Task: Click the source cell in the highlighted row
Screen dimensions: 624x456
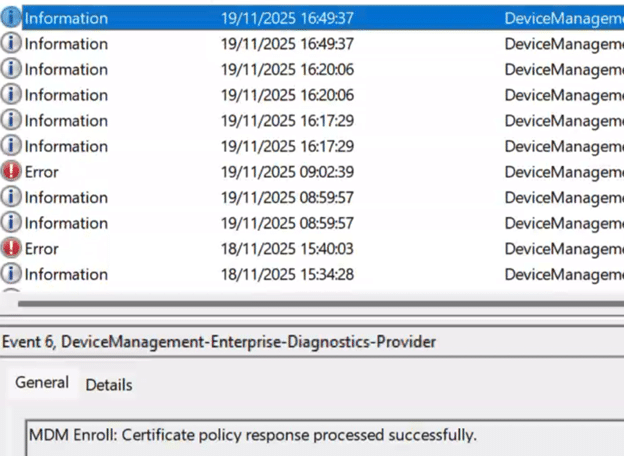Action: click(563, 18)
